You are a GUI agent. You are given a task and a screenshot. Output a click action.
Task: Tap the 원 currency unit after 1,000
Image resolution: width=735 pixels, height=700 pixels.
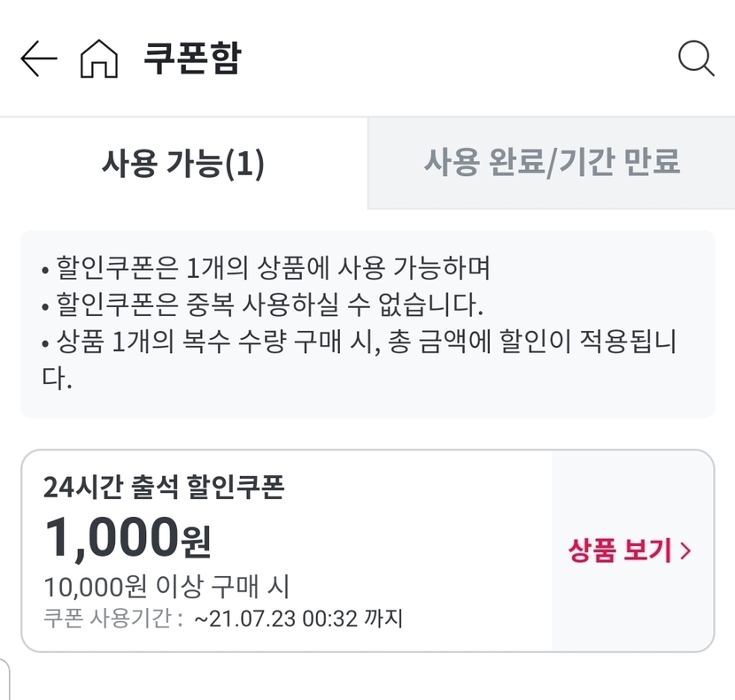(x=195, y=540)
